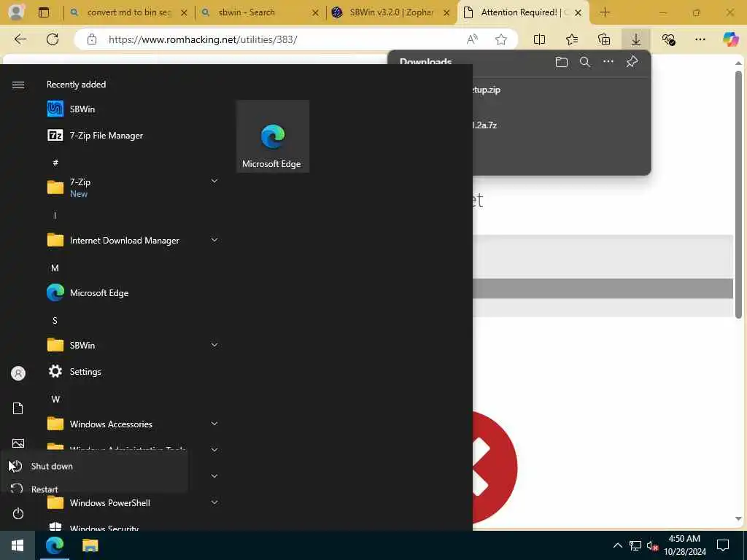Image resolution: width=747 pixels, height=560 pixels.
Task: Open the notification center icon
Action: pos(723,545)
